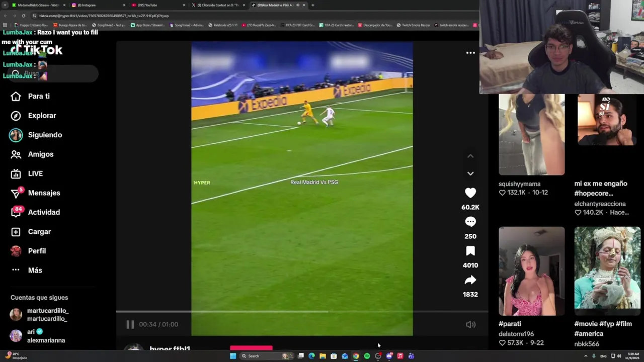The height and width of the screenshot is (362, 644).
Task: Switch to the CRonaldo Context X tab
Action: pos(218,5)
